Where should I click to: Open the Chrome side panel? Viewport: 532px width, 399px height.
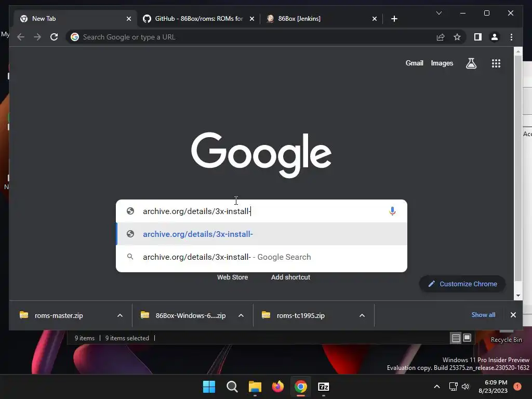[x=478, y=37]
